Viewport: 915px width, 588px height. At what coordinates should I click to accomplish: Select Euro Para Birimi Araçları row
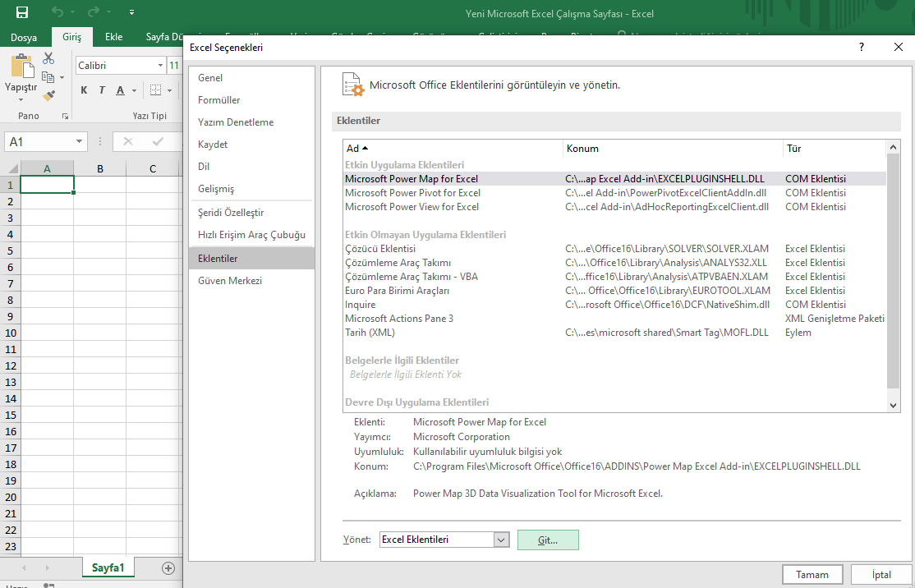(614, 291)
